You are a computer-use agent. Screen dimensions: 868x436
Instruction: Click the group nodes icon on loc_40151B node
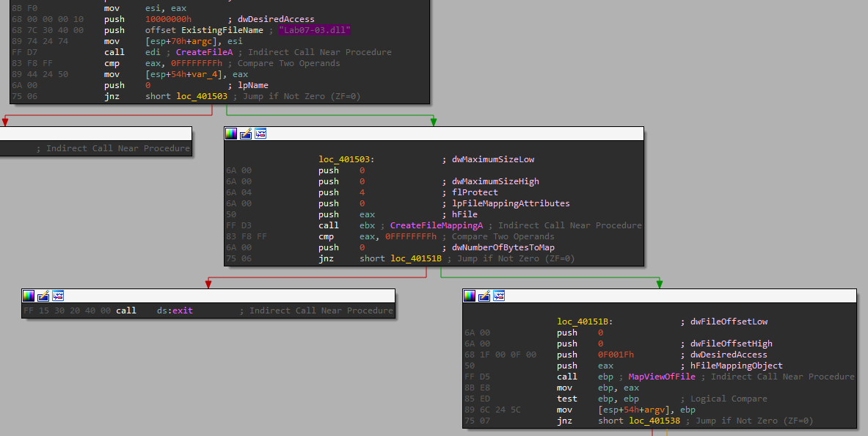[499, 296]
